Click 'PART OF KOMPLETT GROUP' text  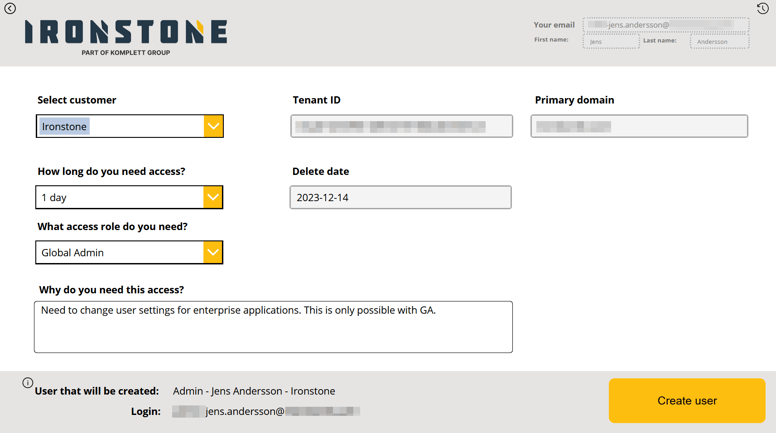(x=126, y=52)
